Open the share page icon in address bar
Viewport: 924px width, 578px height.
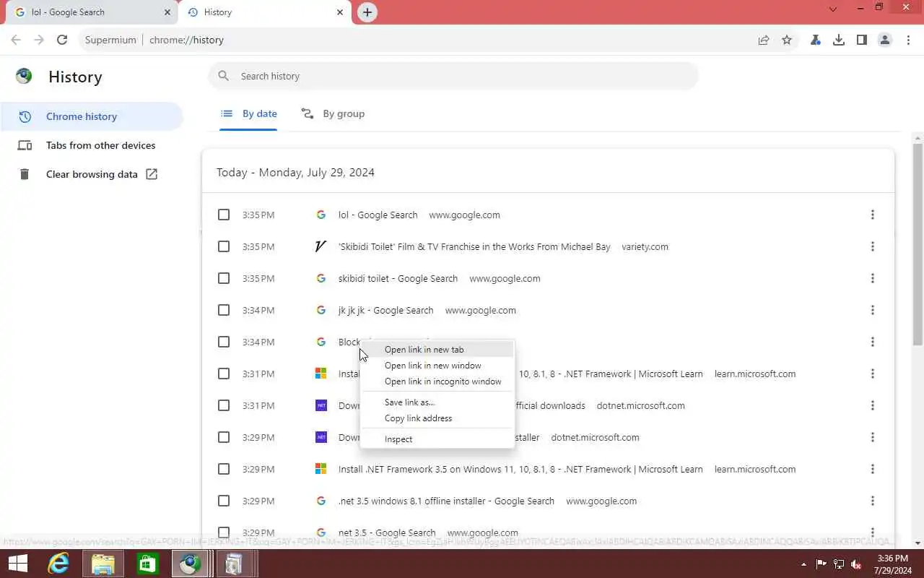click(764, 40)
